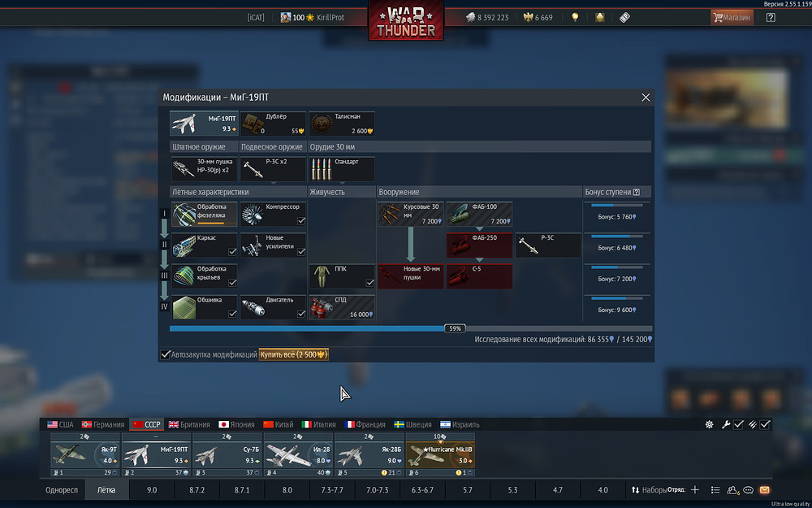The height and width of the screenshot is (508, 812).
Task: Click the 59% research progress bar
Action: [411, 328]
